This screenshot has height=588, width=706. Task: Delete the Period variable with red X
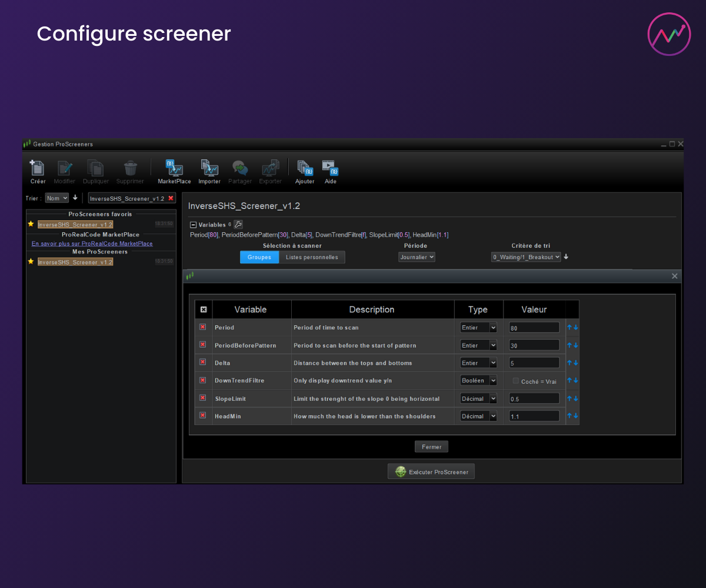click(x=203, y=327)
